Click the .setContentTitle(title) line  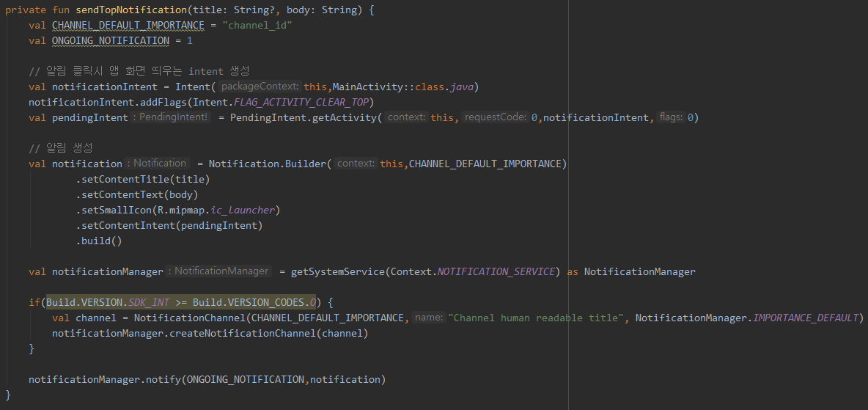[143, 179]
